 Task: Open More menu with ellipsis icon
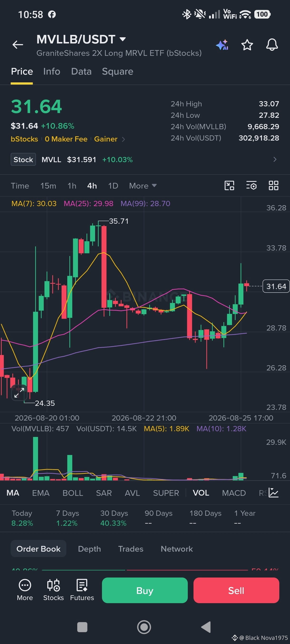point(25,590)
